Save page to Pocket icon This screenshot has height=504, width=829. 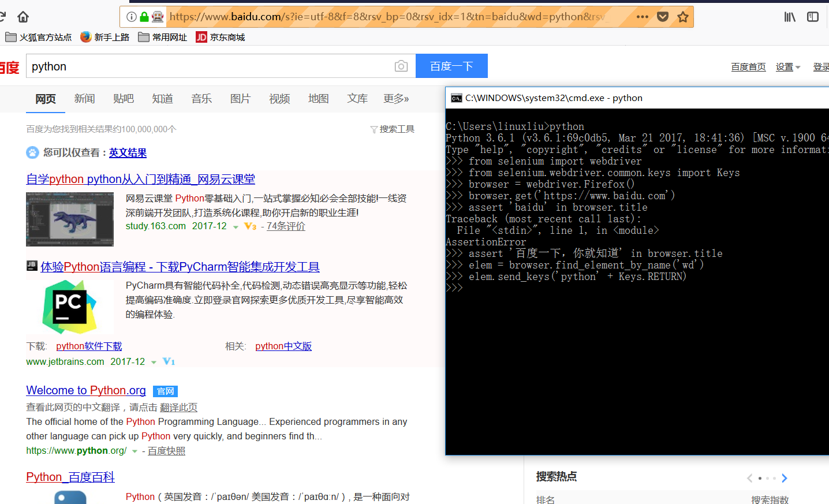pos(663,17)
